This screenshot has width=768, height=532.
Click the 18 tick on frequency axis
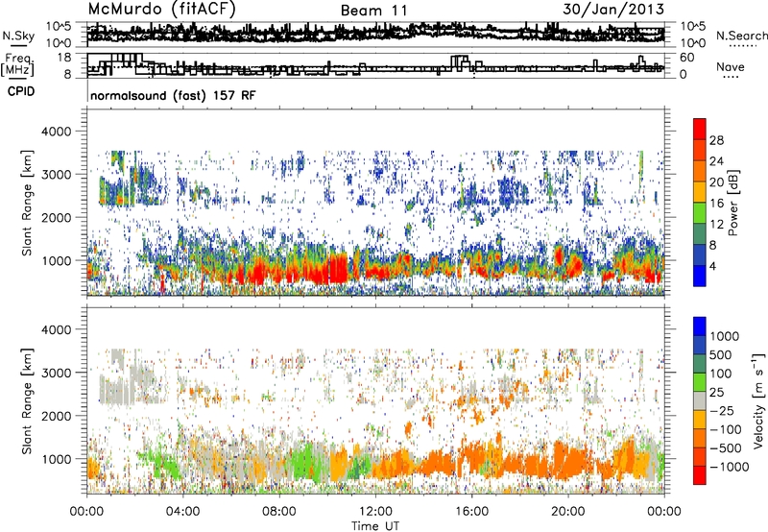coord(64,58)
